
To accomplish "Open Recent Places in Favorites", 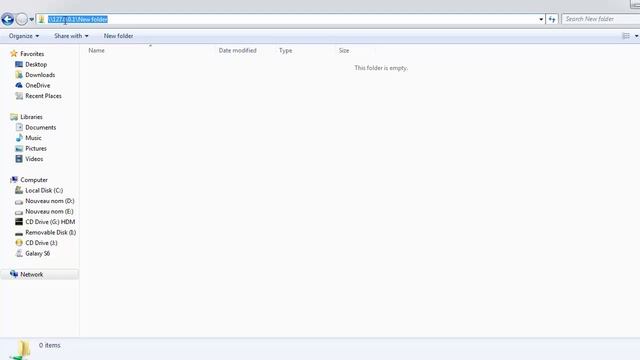I will (x=43, y=96).
